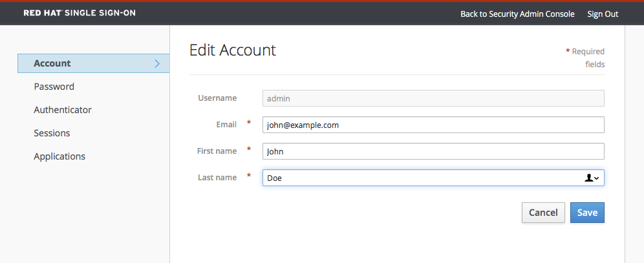
Task: Click the Last name label
Action: pos(217,178)
